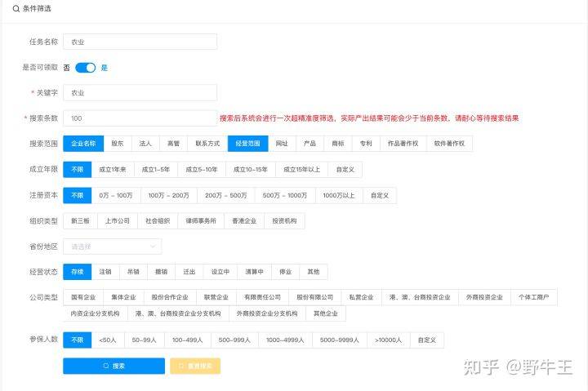Choose 其他企业 company type

click(x=326, y=313)
